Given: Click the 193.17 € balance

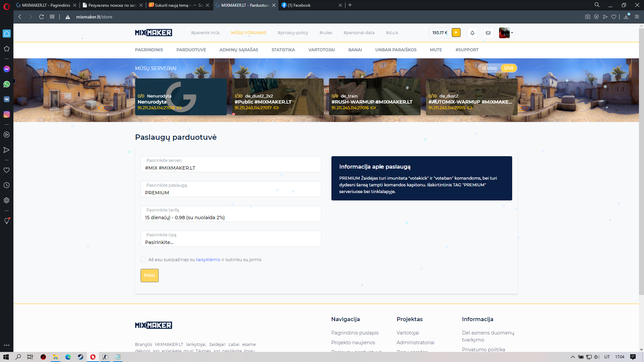Looking at the screenshot, I should click(440, 33).
